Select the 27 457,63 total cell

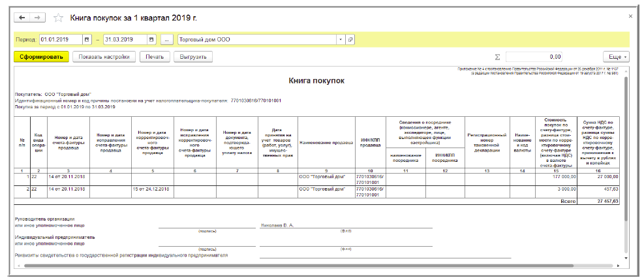click(598, 202)
